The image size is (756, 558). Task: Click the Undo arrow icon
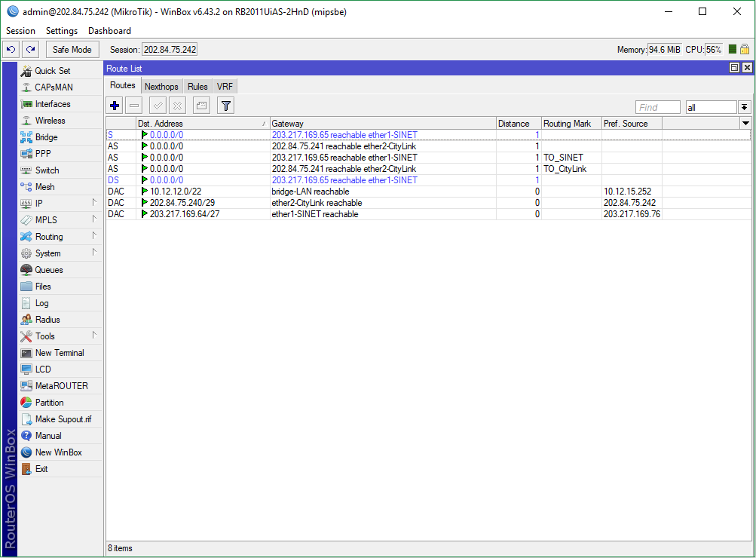[11, 50]
